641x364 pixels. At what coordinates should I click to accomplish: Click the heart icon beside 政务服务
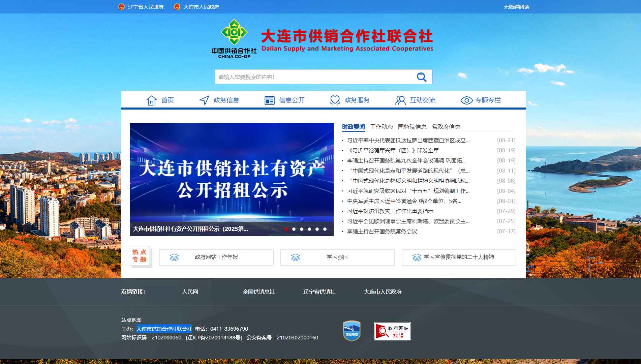pos(335,100)
